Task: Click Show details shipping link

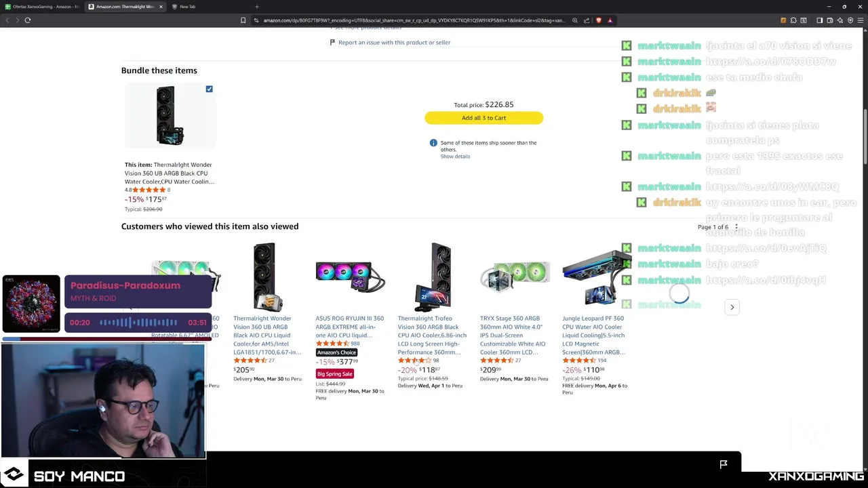Action: coord(455,157)
